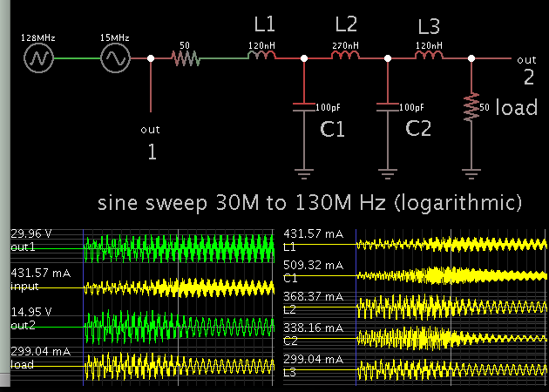Click the 299.04 mA reading above 'load'
The width and height of the screenshot is (549, 392).
41,351
